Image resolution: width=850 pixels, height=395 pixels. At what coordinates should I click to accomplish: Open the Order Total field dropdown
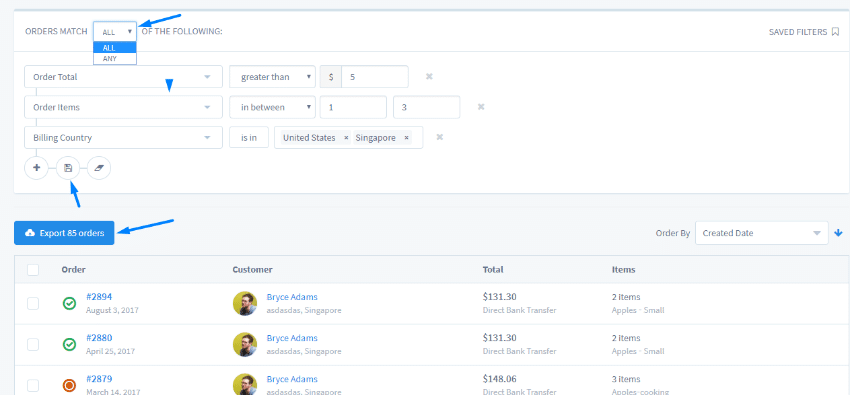[124, 76]
